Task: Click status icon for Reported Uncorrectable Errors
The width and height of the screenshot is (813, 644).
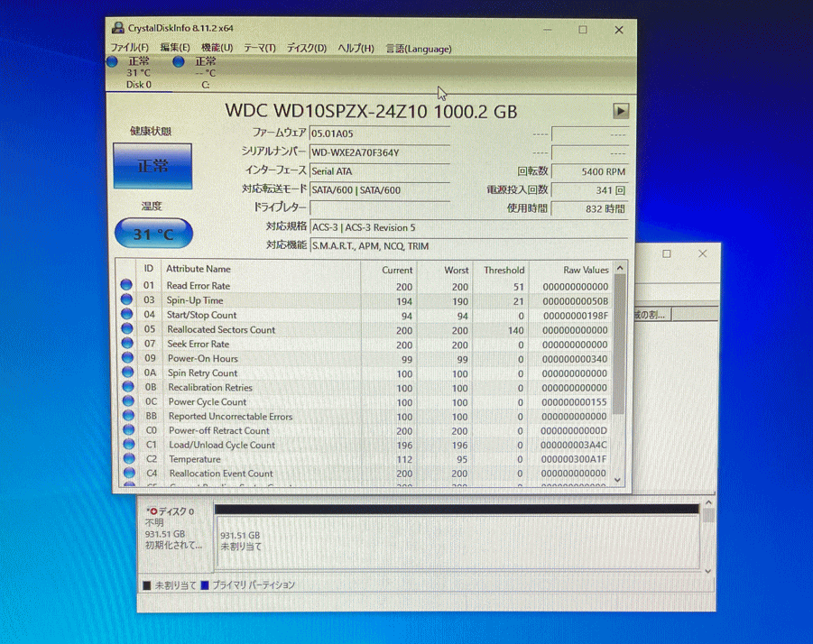Action: point(129,415)
